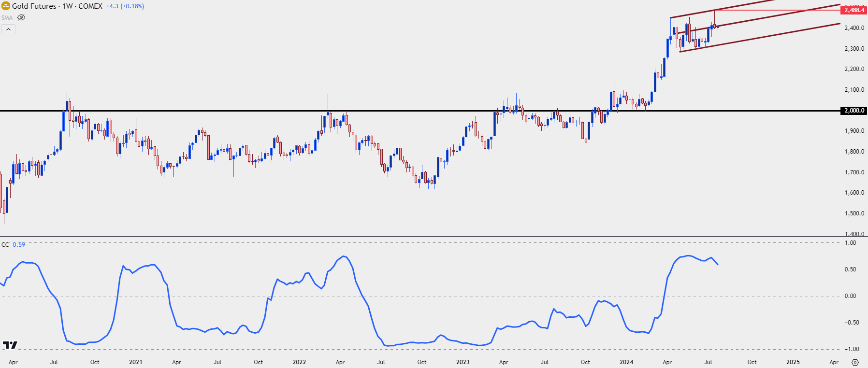The height and width of the screenshot is (368, 868).
Task: Collapse the indicator legend chevron
Action: 9,29
